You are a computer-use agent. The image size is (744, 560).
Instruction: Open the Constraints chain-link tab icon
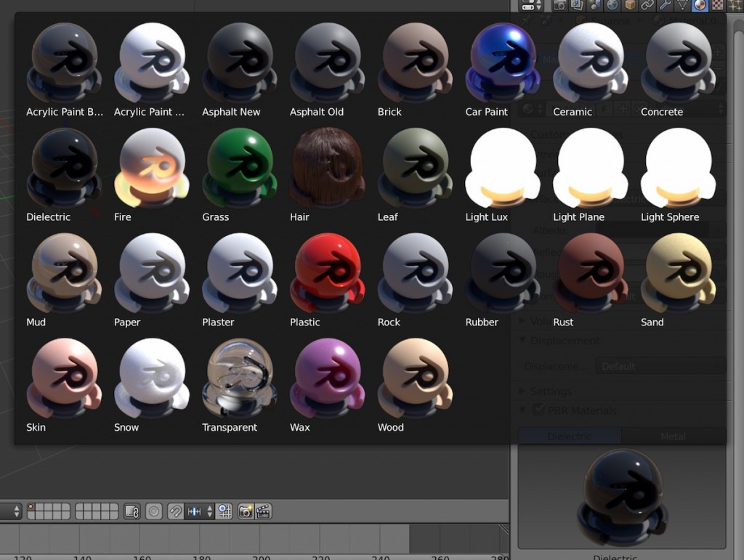pos(647,5)
